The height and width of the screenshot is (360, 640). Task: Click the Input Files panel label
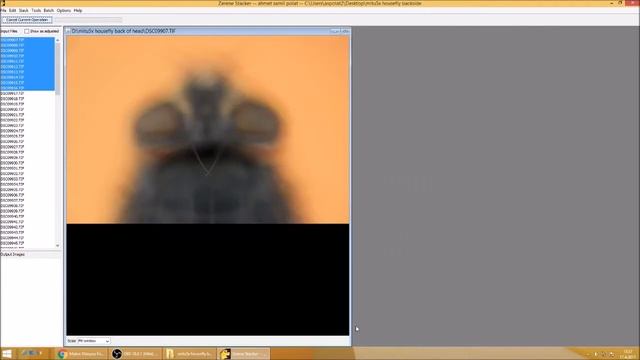coord(9,31)
